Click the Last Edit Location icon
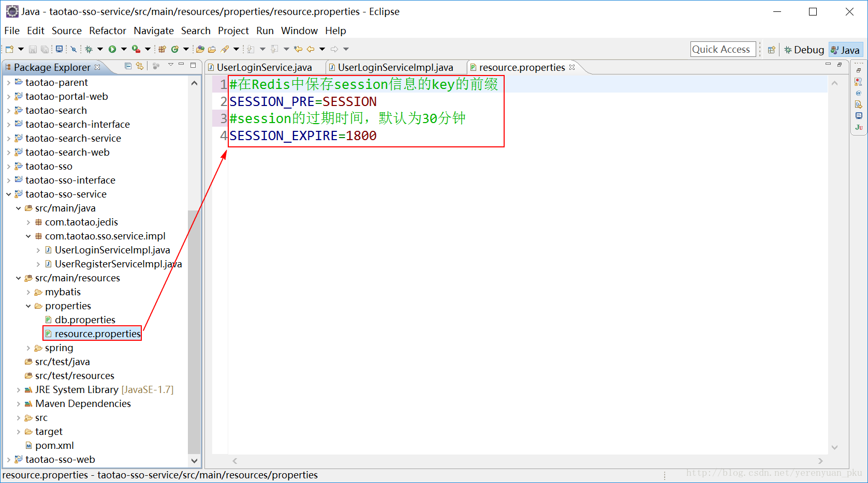Viewport: 868px width, 483px height. tap(298, 49)
